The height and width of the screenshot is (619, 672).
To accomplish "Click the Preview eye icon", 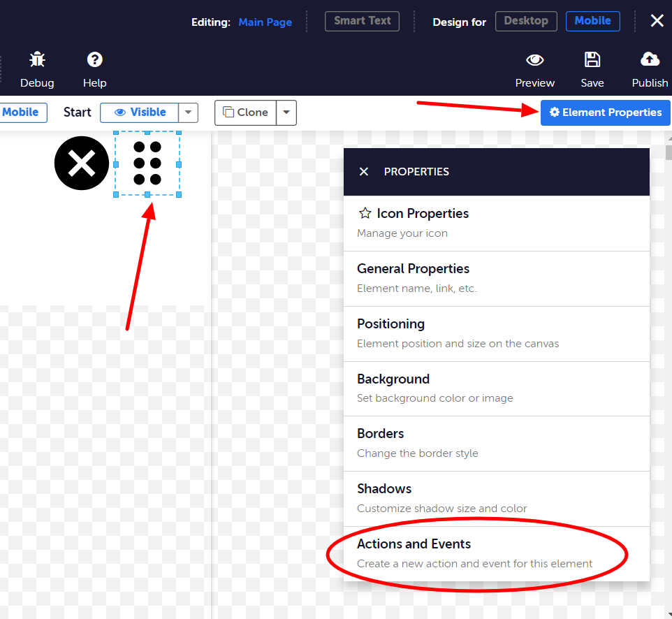I will pos(535,60).
